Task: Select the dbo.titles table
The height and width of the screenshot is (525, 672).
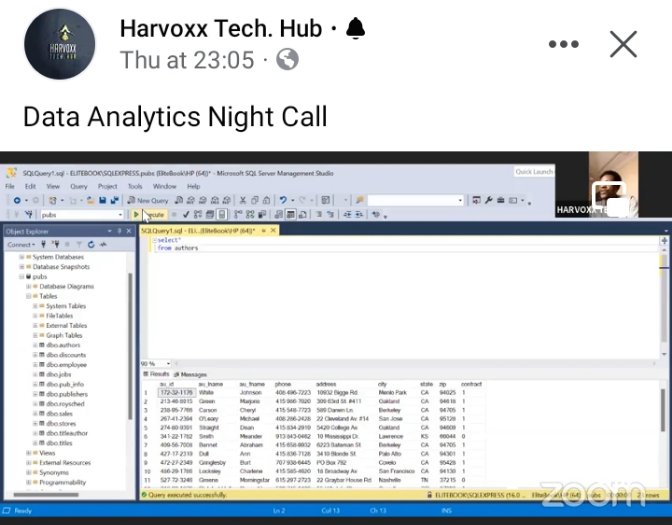Action: (x=59, y=443)
